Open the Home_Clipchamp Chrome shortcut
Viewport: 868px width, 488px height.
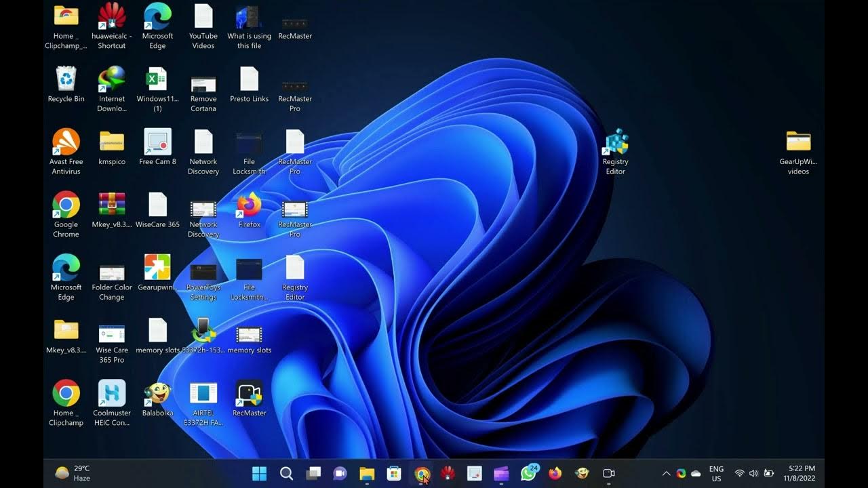66,404
